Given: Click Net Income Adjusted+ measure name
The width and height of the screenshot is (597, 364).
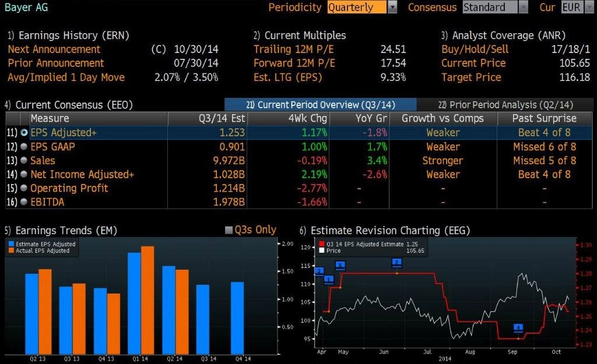Looking at the screenshot, I should coord(82,174).
